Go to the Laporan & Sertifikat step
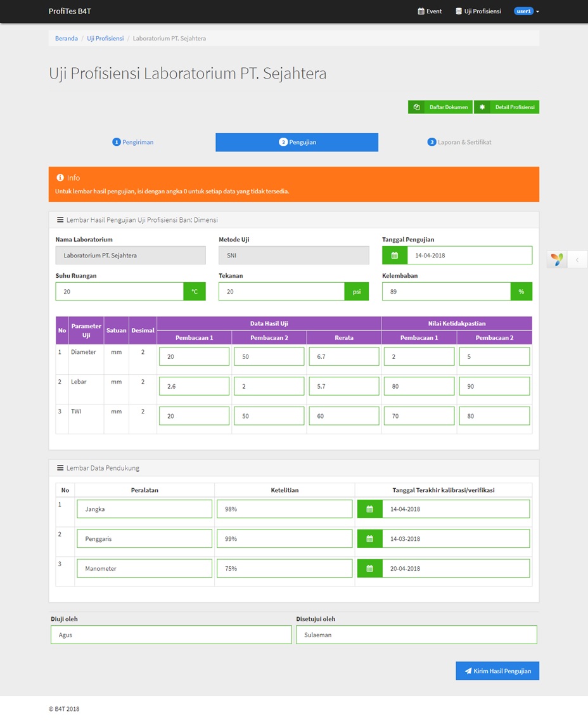The image size is (588, 721). coord(459,142)
